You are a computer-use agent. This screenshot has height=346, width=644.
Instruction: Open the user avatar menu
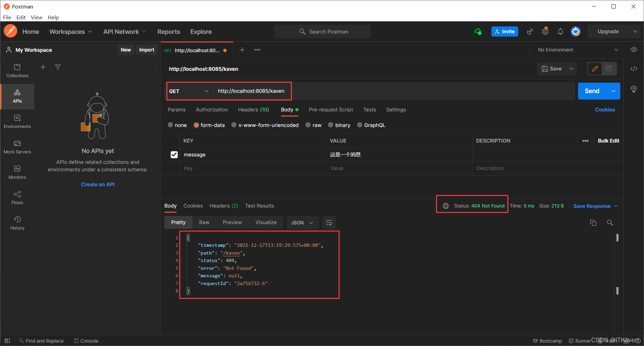[576, 31]
